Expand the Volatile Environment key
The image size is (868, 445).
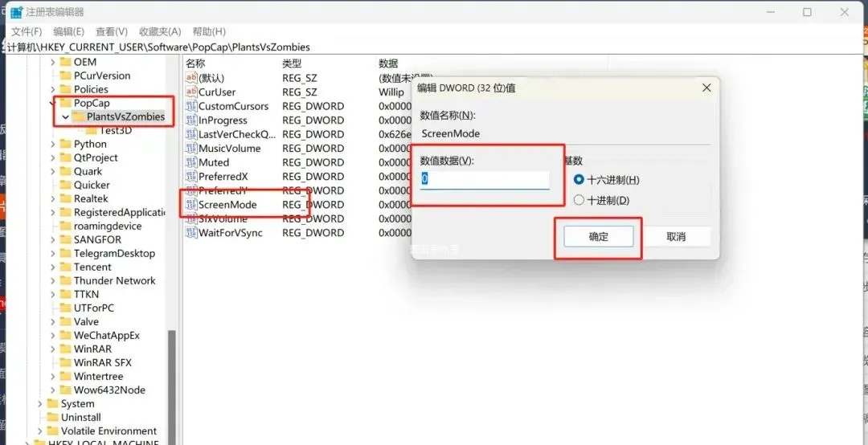[x=40, y=431]
